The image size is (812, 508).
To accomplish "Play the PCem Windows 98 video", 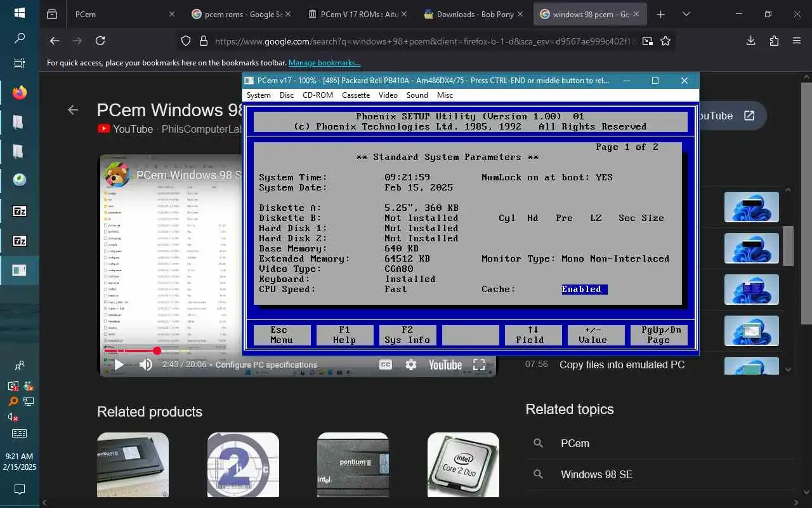I will pyautogui.click(x=119, y=364).
